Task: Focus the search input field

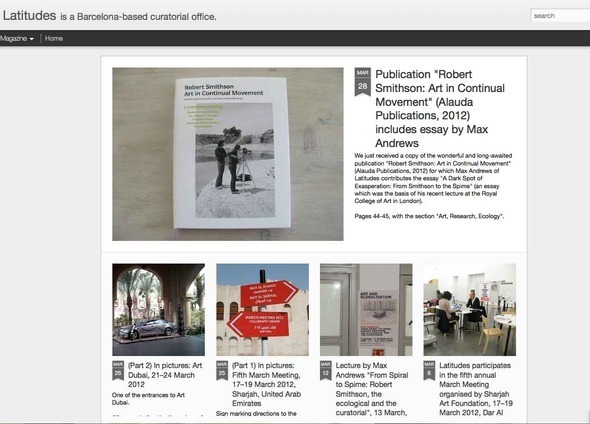Action: click(560, 16)
